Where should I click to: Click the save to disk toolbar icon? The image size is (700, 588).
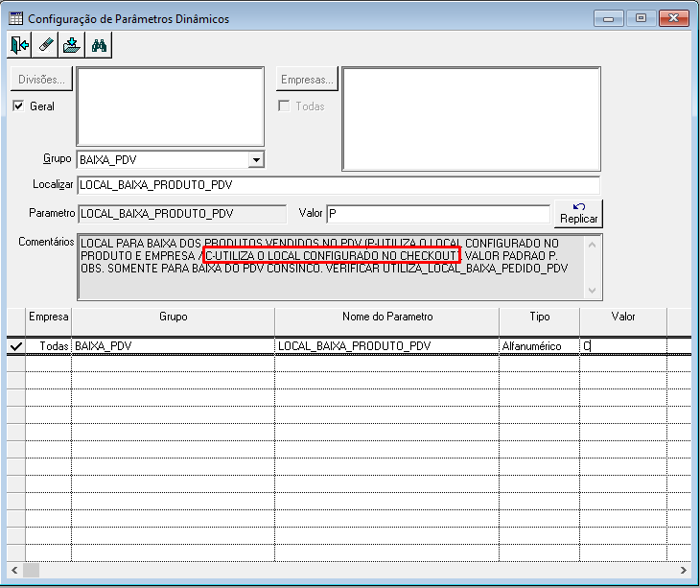tap(71, 45)
